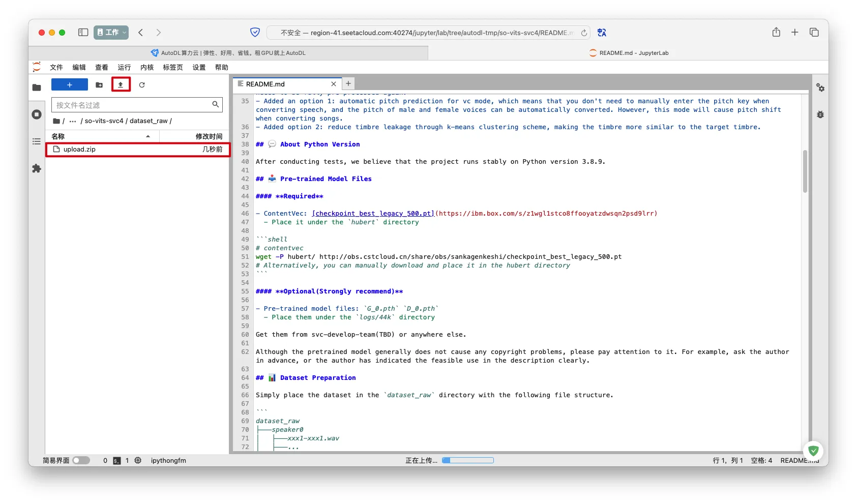Close the README.md tab

(x=334, y=84)
